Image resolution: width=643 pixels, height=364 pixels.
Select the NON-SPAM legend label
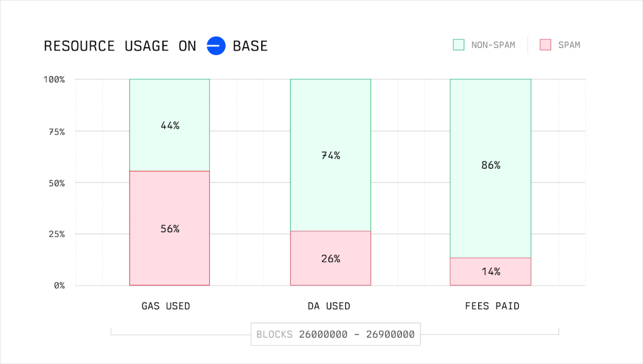point(493,45)
